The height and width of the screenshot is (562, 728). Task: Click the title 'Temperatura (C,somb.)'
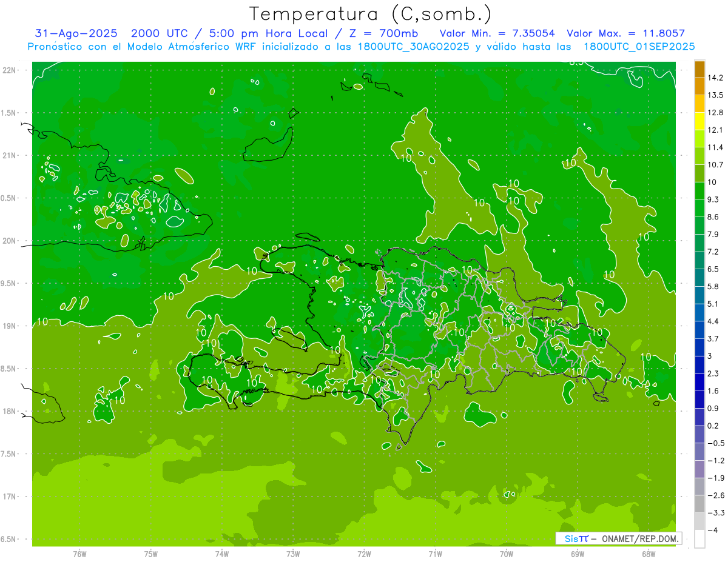[370, 14]
